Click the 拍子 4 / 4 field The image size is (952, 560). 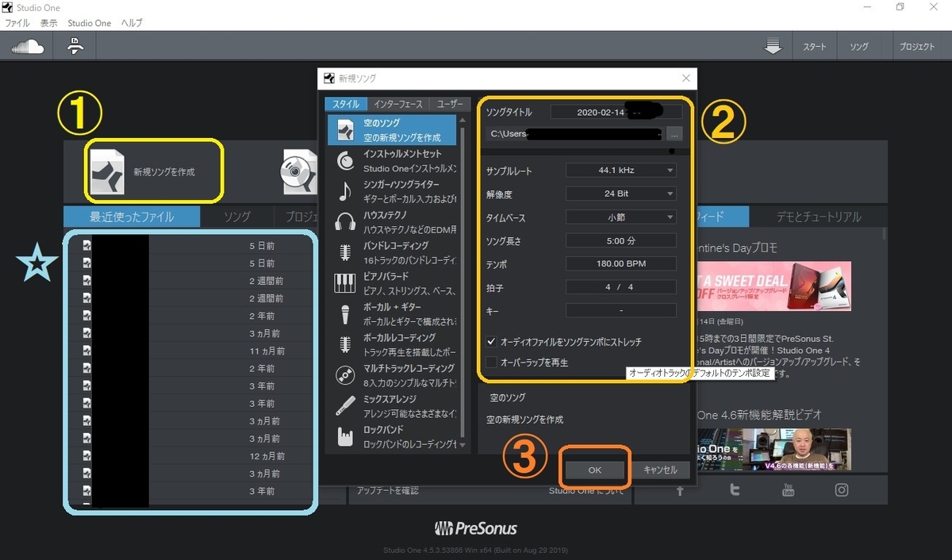pyautogui.click(x=621, y=287)
